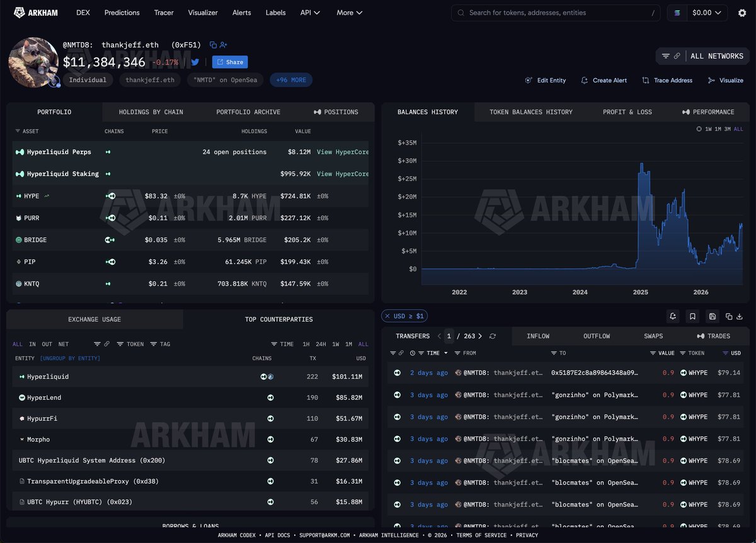Viewport: 756px width, 543px height.
Task: Open the VALUE column filter
Action: tap(662, 353)
